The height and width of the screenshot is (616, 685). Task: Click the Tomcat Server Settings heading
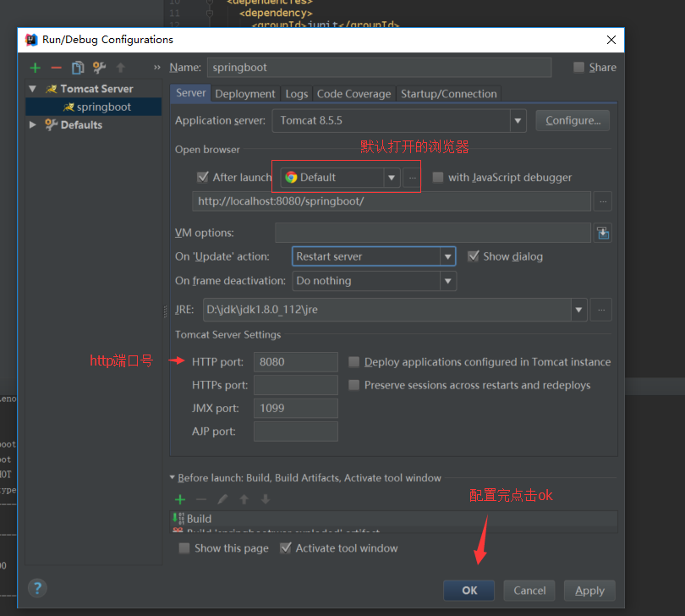[228, 335]
